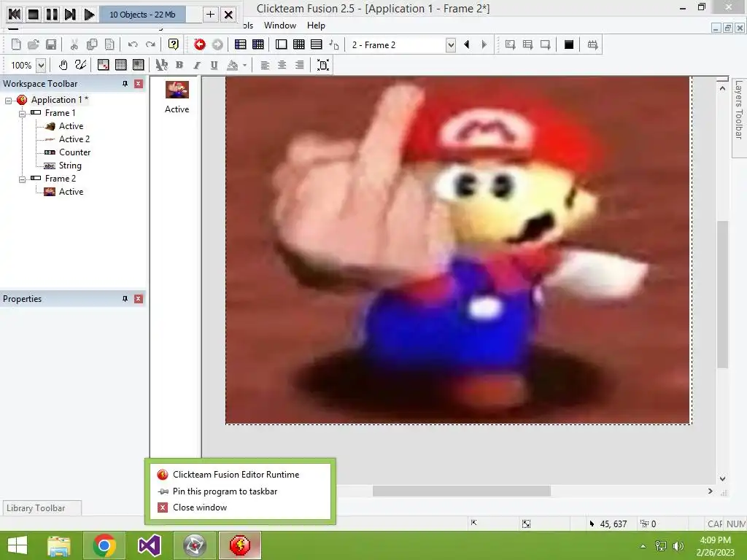Align text right
747x560 pixels.
(299, 65)
